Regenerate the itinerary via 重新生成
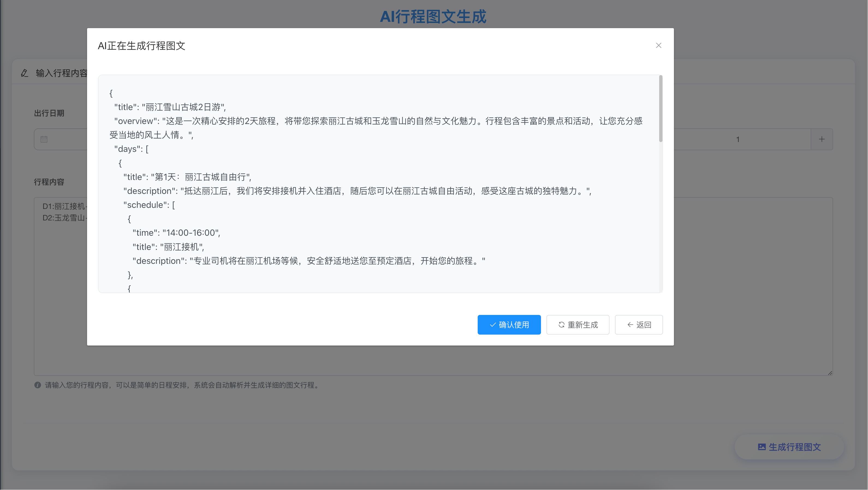The image size is (868, 490). (x=578, y=324)
